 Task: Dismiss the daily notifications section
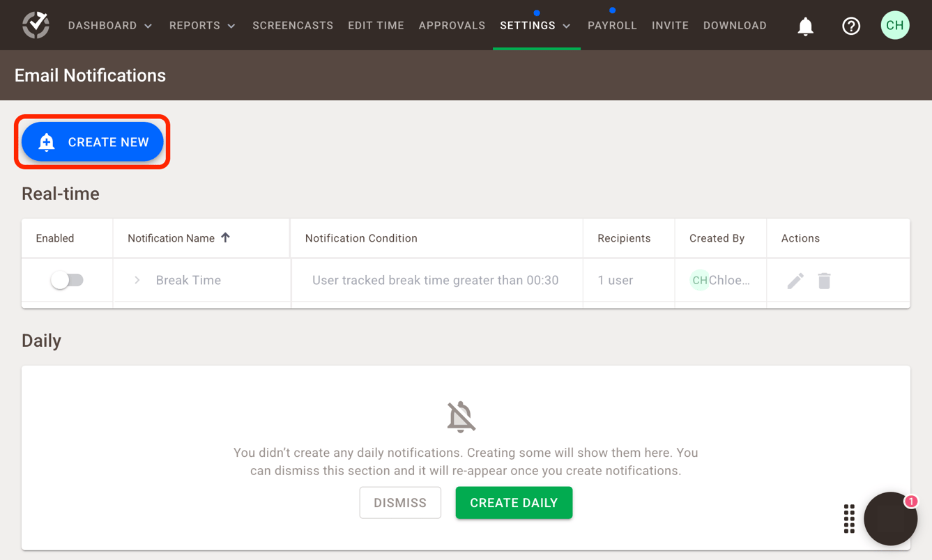tap(400, 502)
